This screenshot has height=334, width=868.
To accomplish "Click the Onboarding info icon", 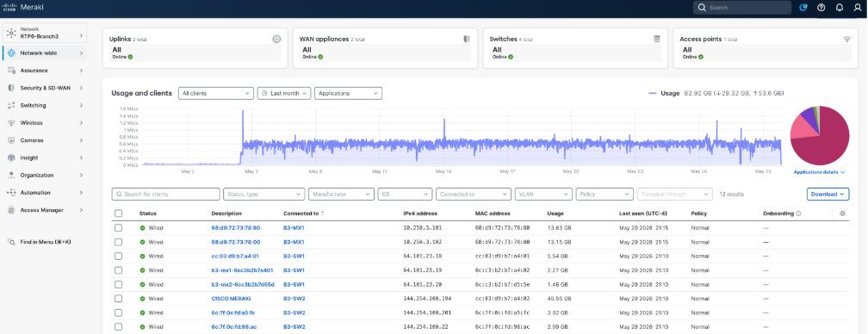I will (x=798, y=213).
